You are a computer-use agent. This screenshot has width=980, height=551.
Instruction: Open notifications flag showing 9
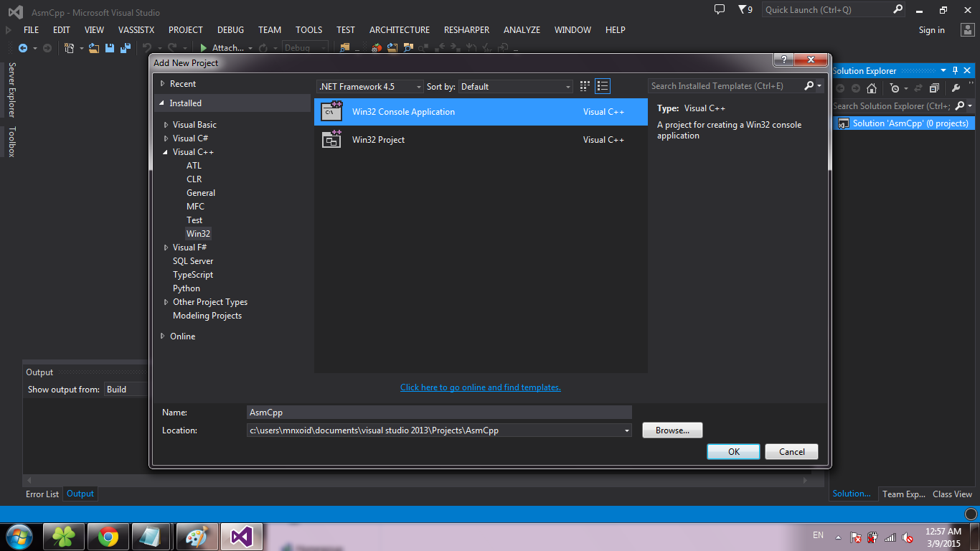745,9
